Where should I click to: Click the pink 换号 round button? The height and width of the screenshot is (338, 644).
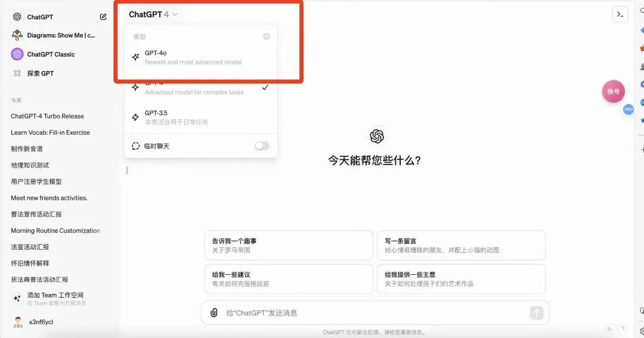pos(613,91)
